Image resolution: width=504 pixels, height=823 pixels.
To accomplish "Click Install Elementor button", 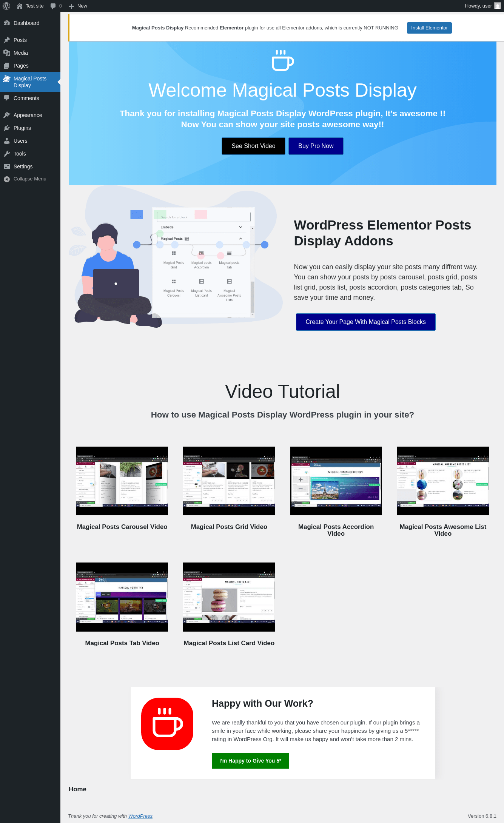I will click(x=429, y=28).
